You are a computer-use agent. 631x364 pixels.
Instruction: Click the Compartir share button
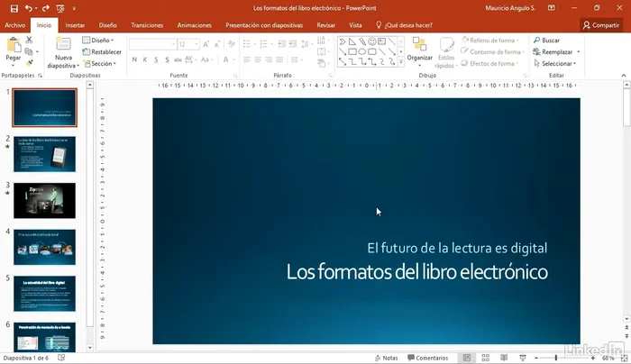coord(601,25)
